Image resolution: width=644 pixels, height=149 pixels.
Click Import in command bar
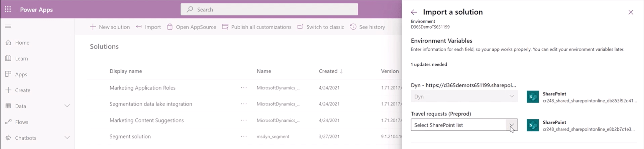click(148, 27)
